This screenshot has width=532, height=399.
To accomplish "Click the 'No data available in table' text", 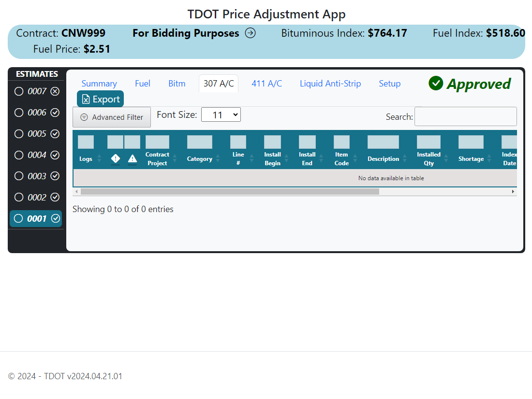I will coord(391,178).
